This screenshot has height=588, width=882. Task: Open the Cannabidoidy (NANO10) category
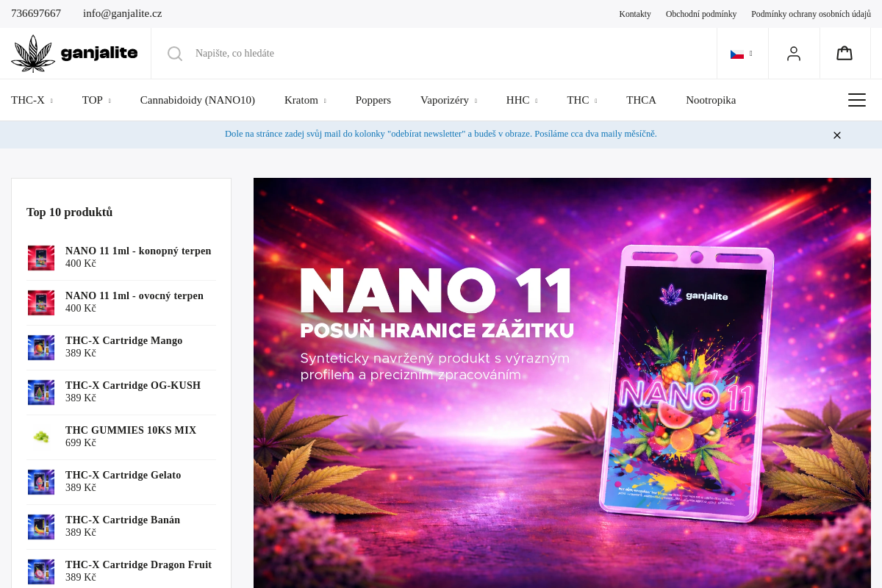pos(198,100)
